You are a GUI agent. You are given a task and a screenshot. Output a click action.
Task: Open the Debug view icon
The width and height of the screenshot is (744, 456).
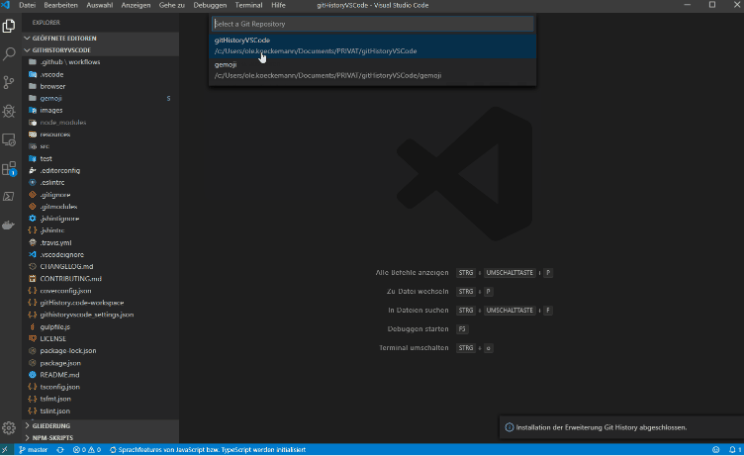click(x=9, y=111)
